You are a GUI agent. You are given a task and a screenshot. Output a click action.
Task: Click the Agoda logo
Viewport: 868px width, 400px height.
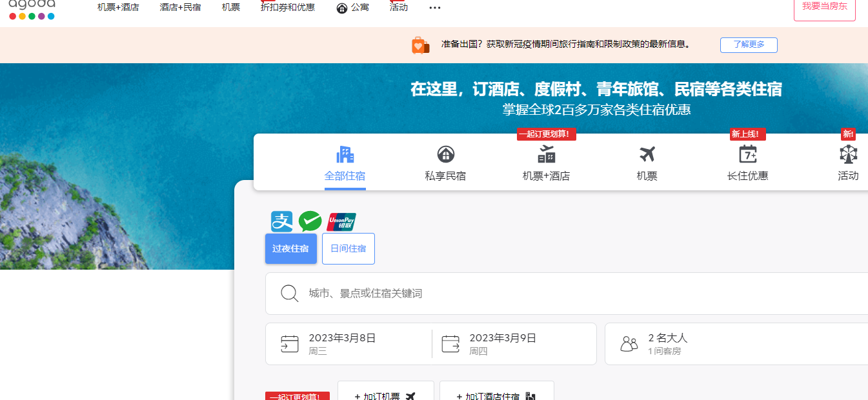(32, 9)
